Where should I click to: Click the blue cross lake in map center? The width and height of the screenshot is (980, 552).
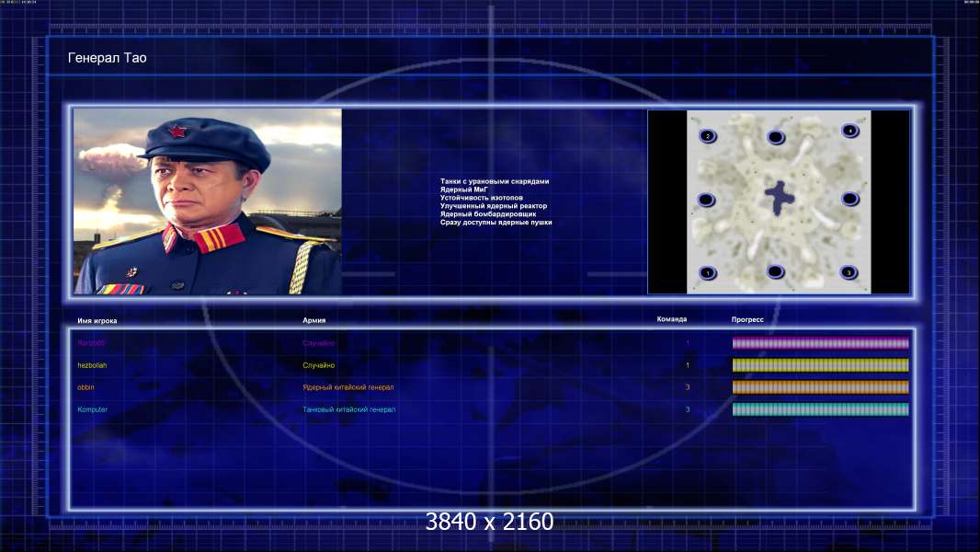click(x=780, y=198)
